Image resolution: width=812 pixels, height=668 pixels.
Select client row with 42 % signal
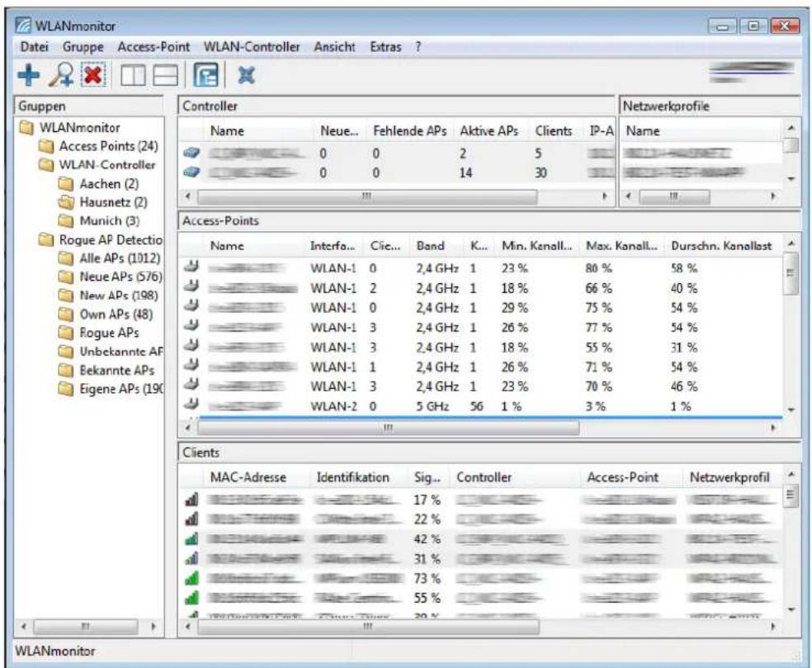482,539
